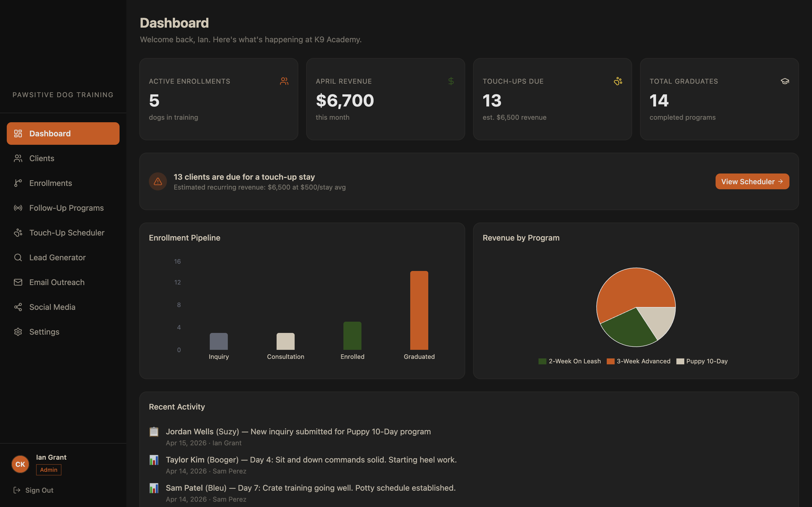Screen dimensions: 812x507
Task: Open the Touch-Up Scheduler
Action: tap(67, 232)
